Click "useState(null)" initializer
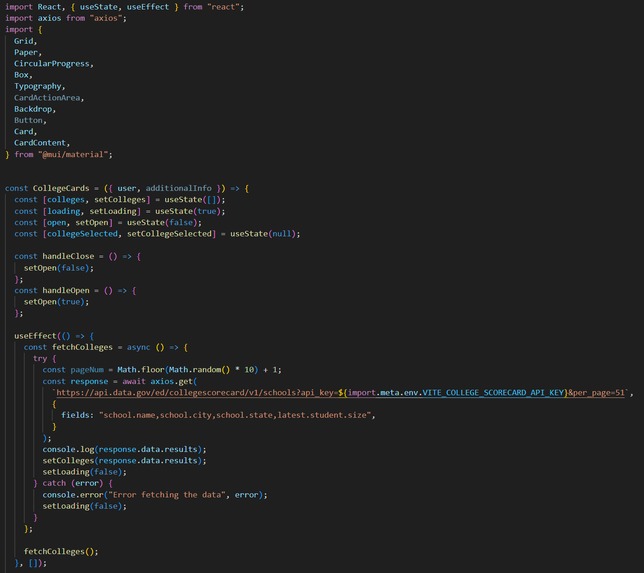This screenshot has width=644, height=573. click(263, 234)
